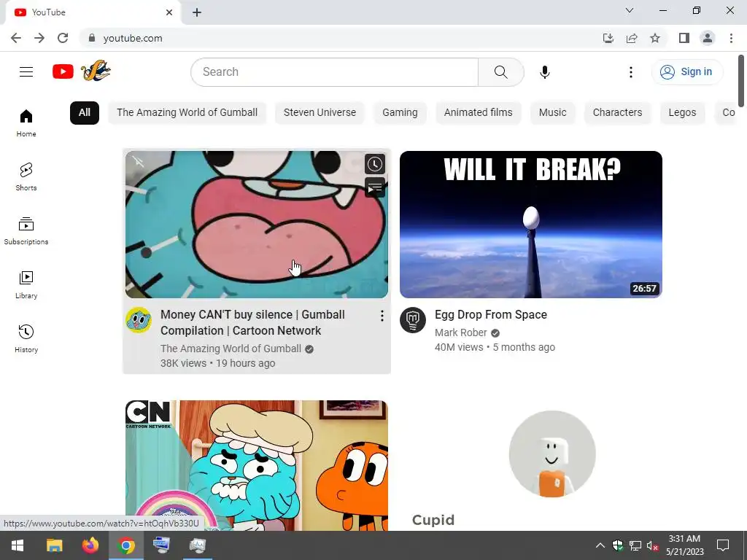Viewport: 747px width, 560px height.
Task: Open Library from the sidebar
Action: [x=26, y=285]
